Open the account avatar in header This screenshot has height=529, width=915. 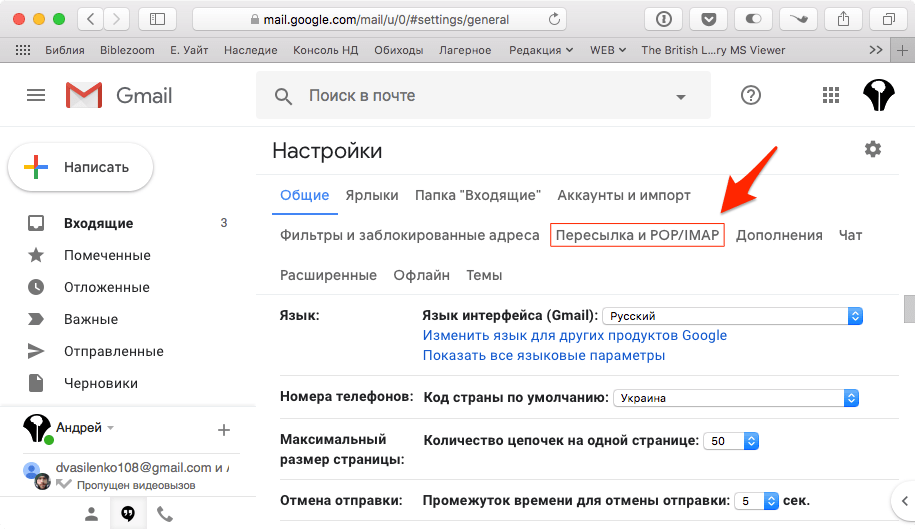pyautogui.click(x=879, y=95)
